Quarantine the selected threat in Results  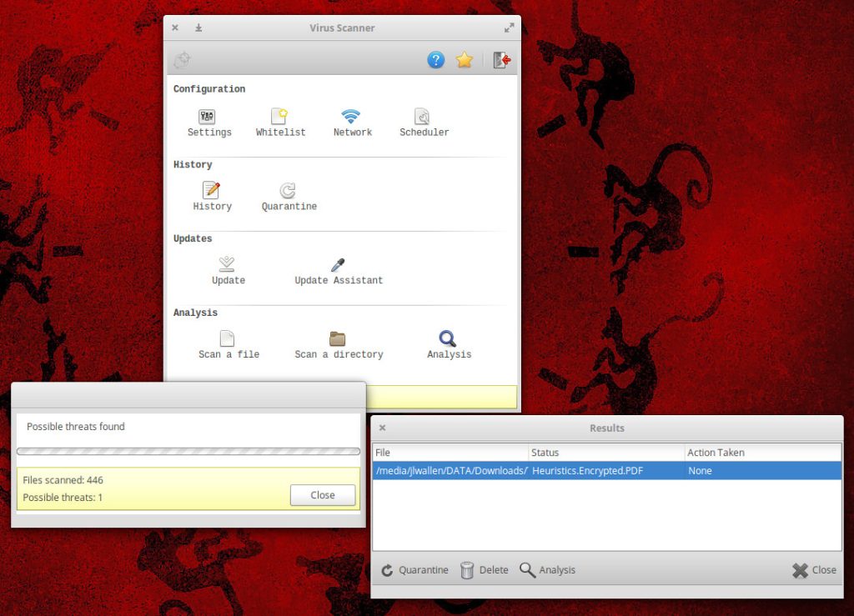414,570
